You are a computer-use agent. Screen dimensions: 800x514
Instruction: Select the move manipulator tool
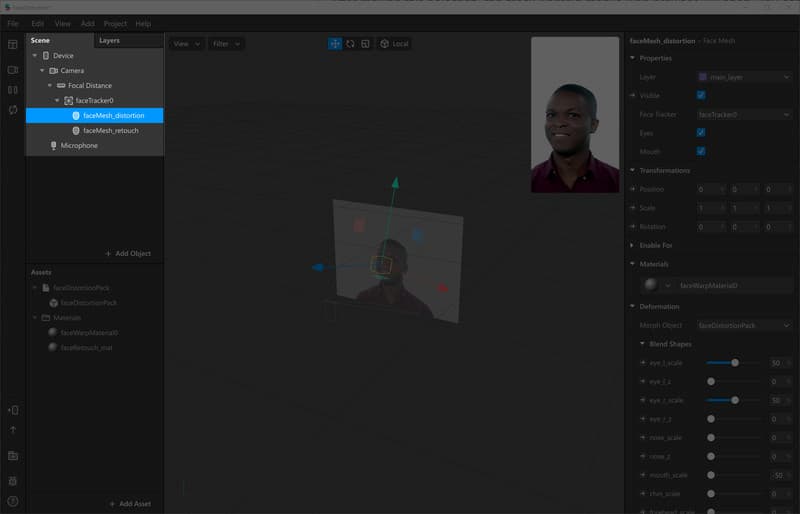pos(335,44)
